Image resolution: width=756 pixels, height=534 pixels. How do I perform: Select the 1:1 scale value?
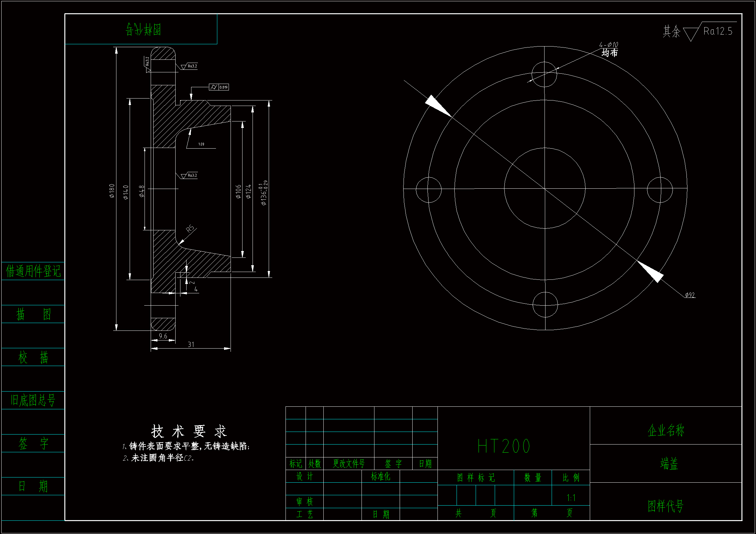(x=571, y=498)
